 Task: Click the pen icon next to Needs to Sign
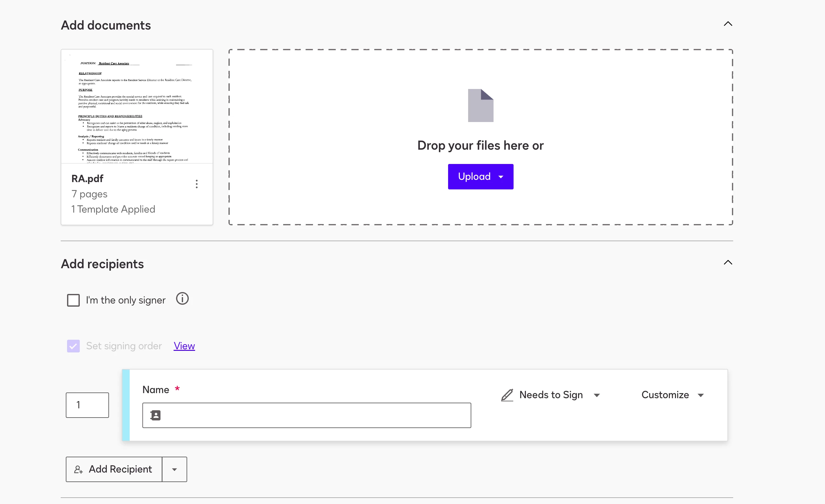coord(507,395)
